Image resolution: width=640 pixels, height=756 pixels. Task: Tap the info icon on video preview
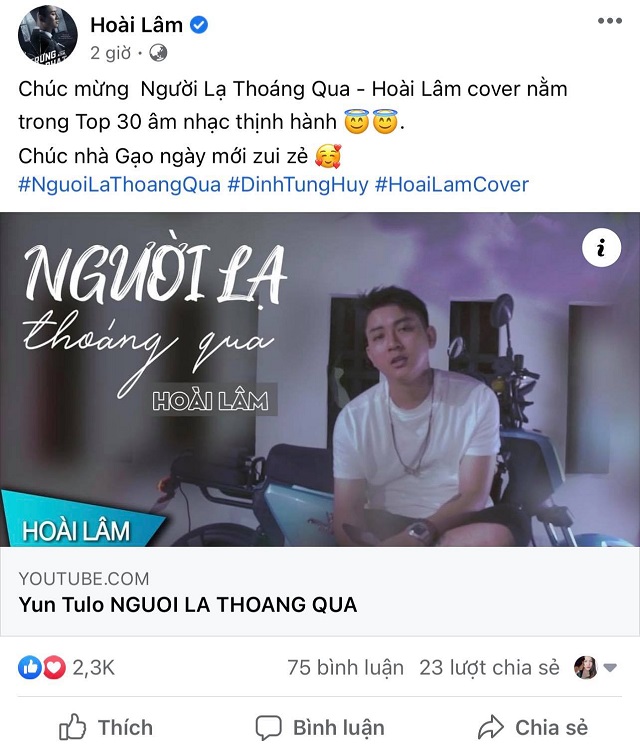coord(601,248)
